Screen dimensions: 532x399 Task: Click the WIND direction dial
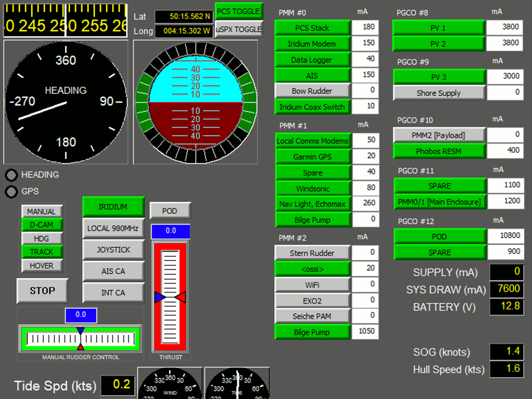pyautogui.click(x=170, y=383)
